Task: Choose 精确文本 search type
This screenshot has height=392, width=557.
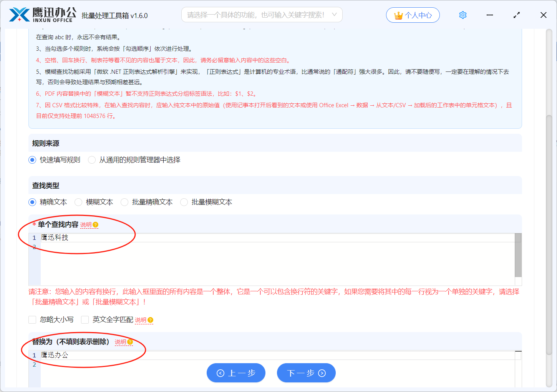Action: pos(32,202)
